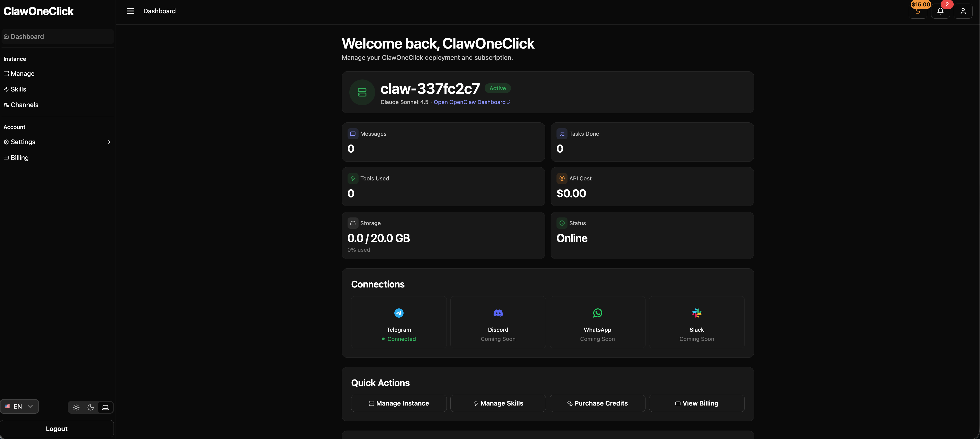Open OpenClaw Dashboard link
Screen dimensions: 980x439
(472, 102)
